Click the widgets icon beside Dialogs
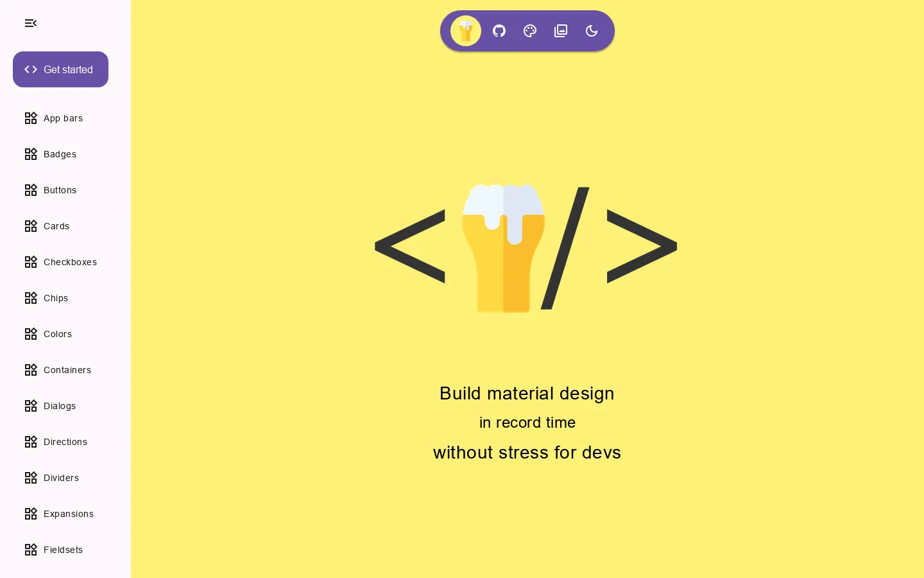 pyautogui.click(x=31, y=406)
